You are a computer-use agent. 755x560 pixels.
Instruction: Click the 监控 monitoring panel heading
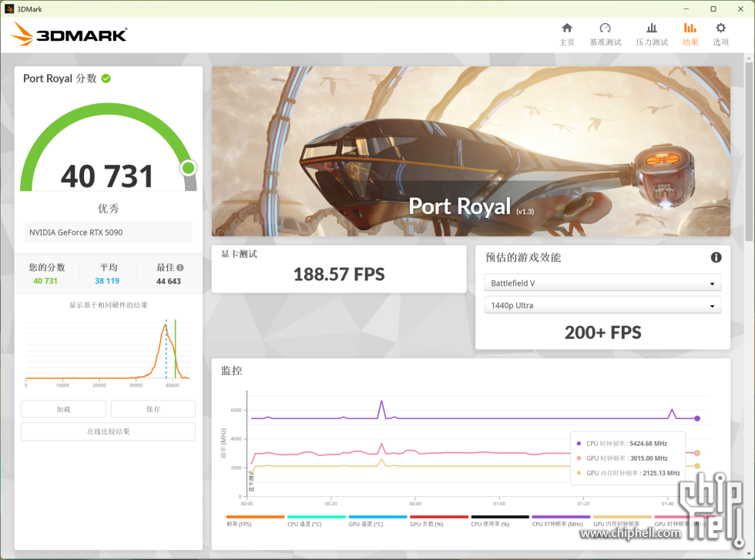pyautogui.click(x=231, y=371)
